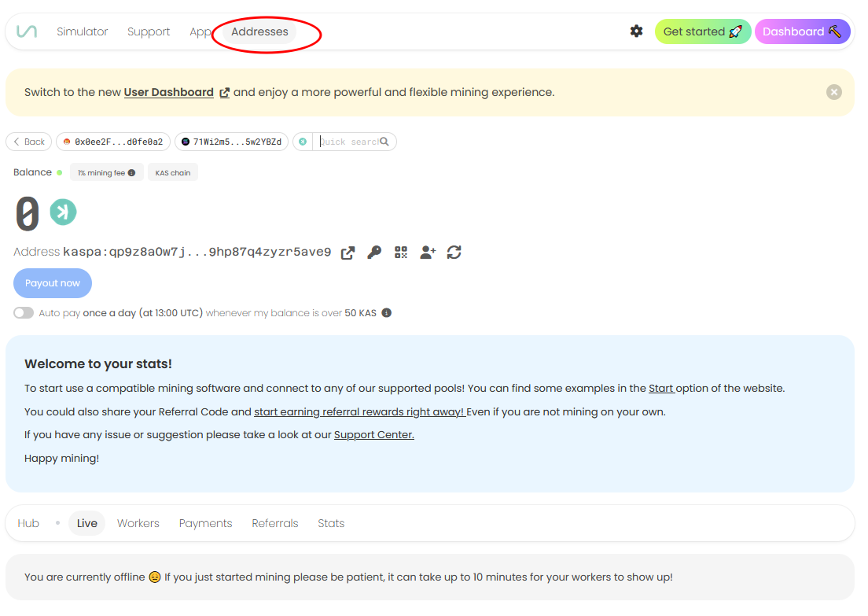This screenshot has height=616, width=868.
Task: Focus the Quick search input field
Action: pyautogui.click(x=348, y=142)
